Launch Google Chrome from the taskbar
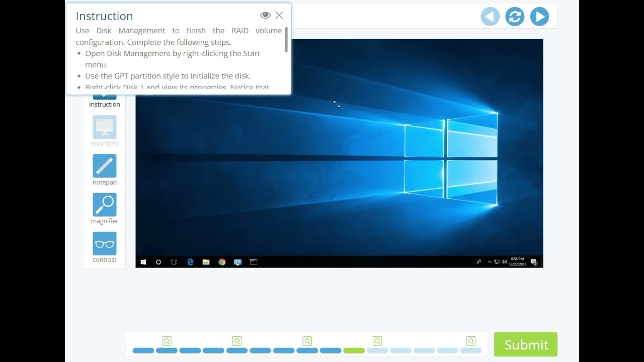644x362 pixels. (222, 262)
